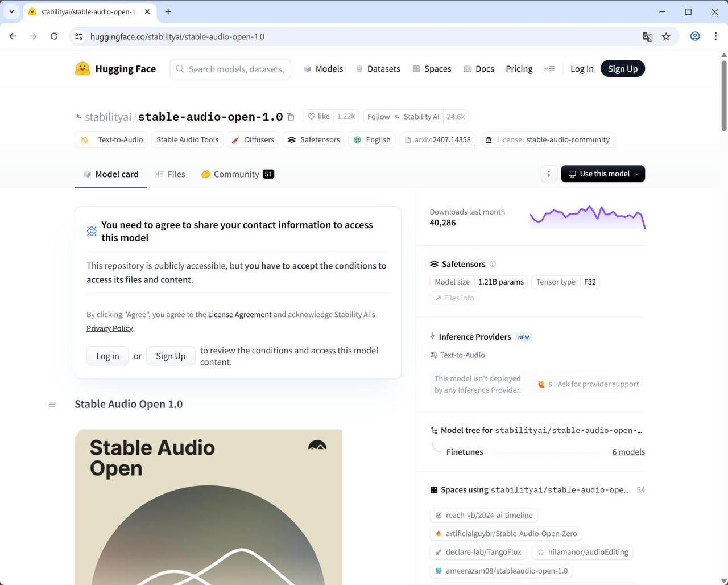Open the arxiv:2407.14358 tag
This screenshot has height=585, width=728.
point(438,139)
